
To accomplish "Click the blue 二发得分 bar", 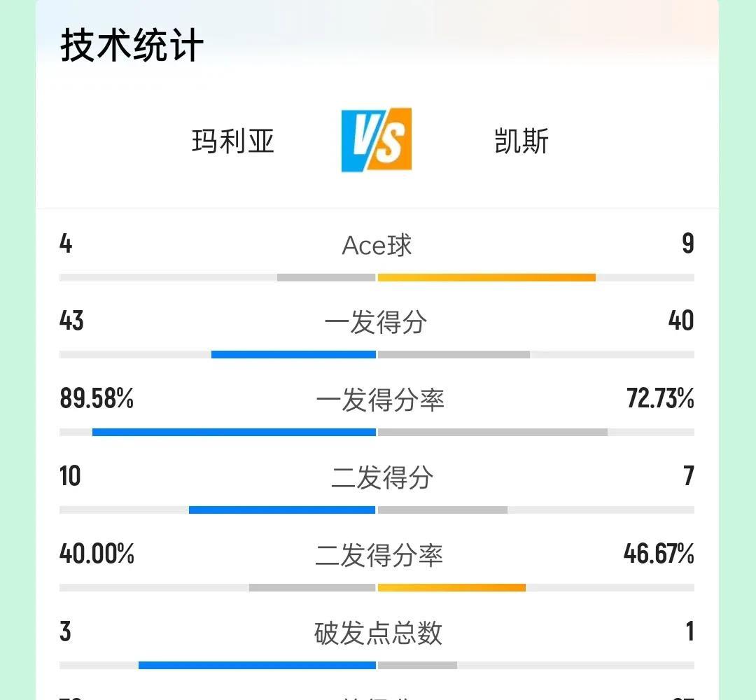I will pyautogui.click(x=282, y=510).
